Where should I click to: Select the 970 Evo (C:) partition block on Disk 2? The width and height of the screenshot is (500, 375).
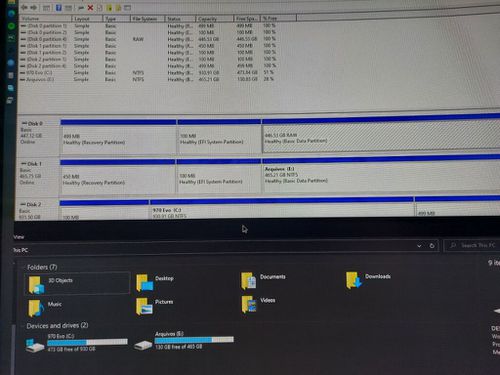[x=282, y=208]
